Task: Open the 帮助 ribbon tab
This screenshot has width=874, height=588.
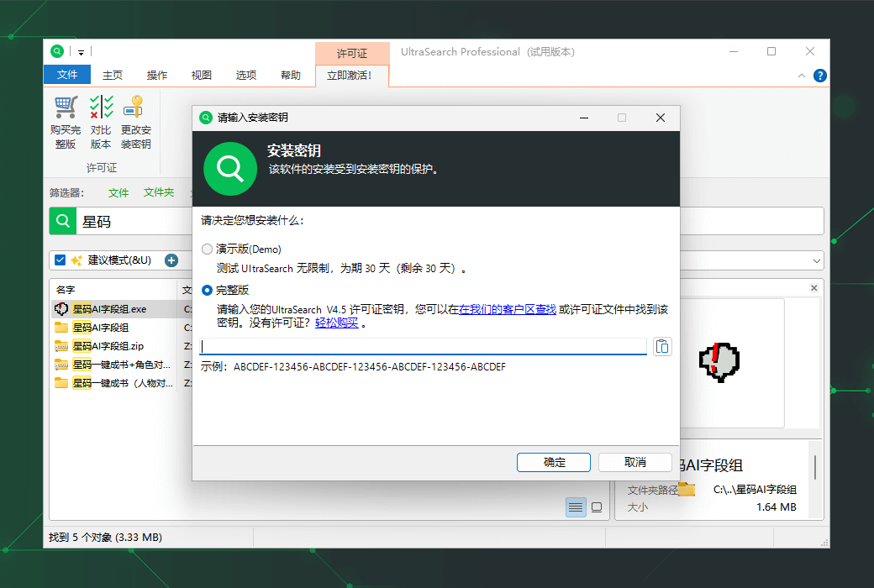Action: point(291,76)
